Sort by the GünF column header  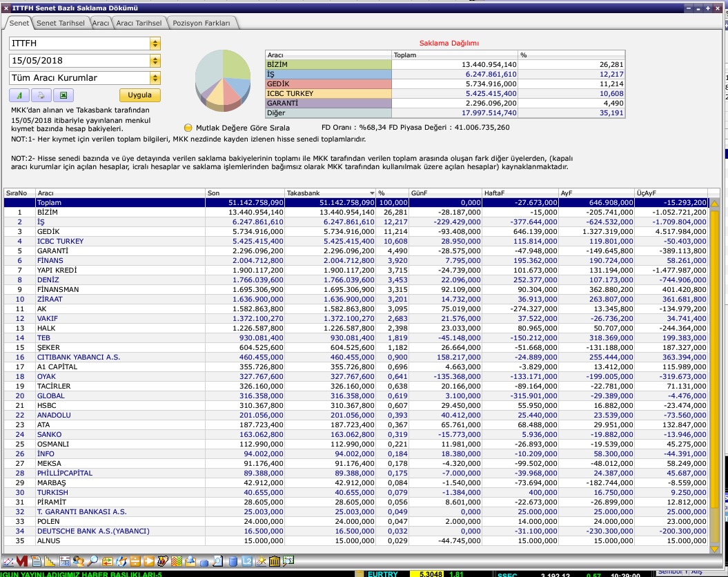445,193
